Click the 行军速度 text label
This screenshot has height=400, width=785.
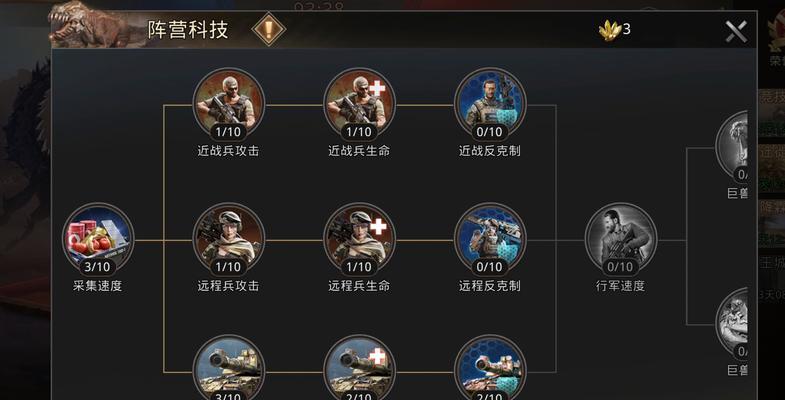click(x=620, y=286)
